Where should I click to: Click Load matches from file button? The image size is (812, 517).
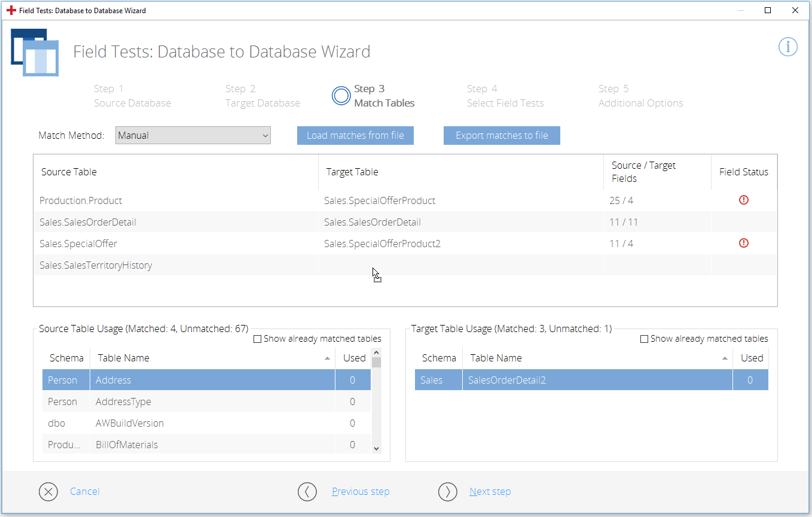[x=355, y=135]
